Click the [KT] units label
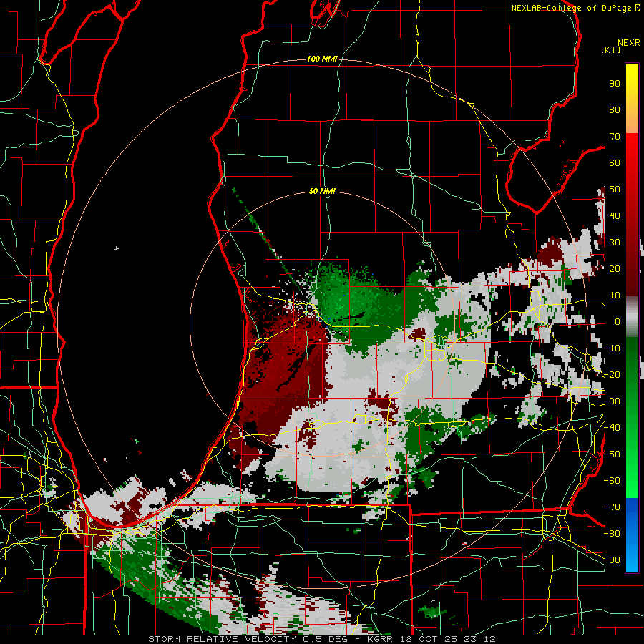 click(x=611, y=49)
